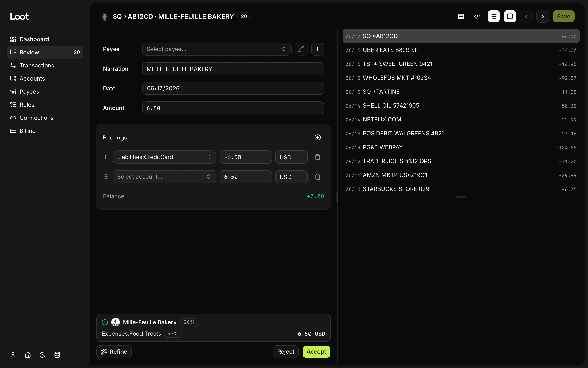Open Payees in sidebar
588x368 pixels.
pos(45,92)
